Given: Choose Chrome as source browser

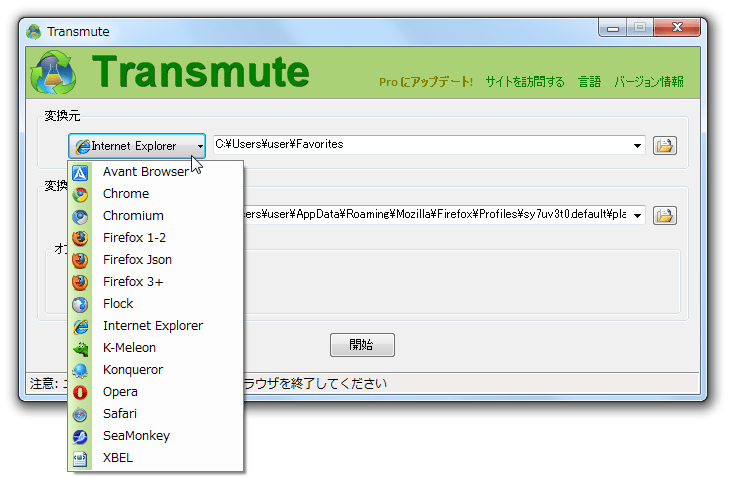Looking at the screenshot, I should click(155, 194).
